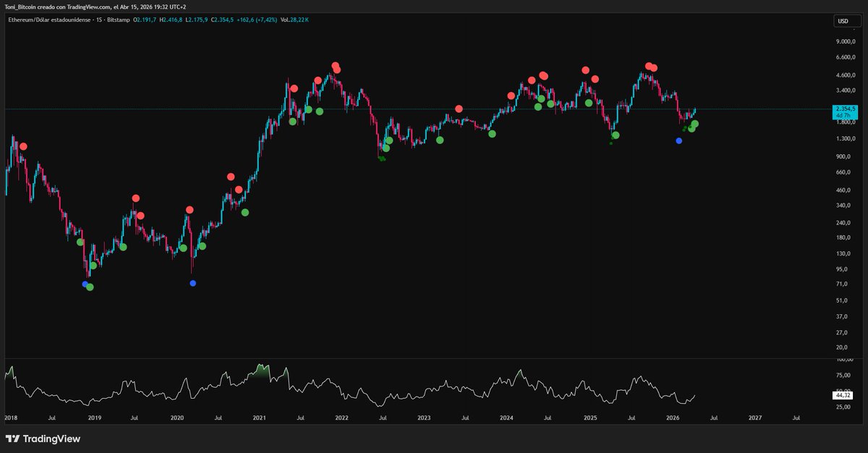The image size is (868, 453).
Task: Click the 1.300,0 price axis label
Action: tap(846, 138)
